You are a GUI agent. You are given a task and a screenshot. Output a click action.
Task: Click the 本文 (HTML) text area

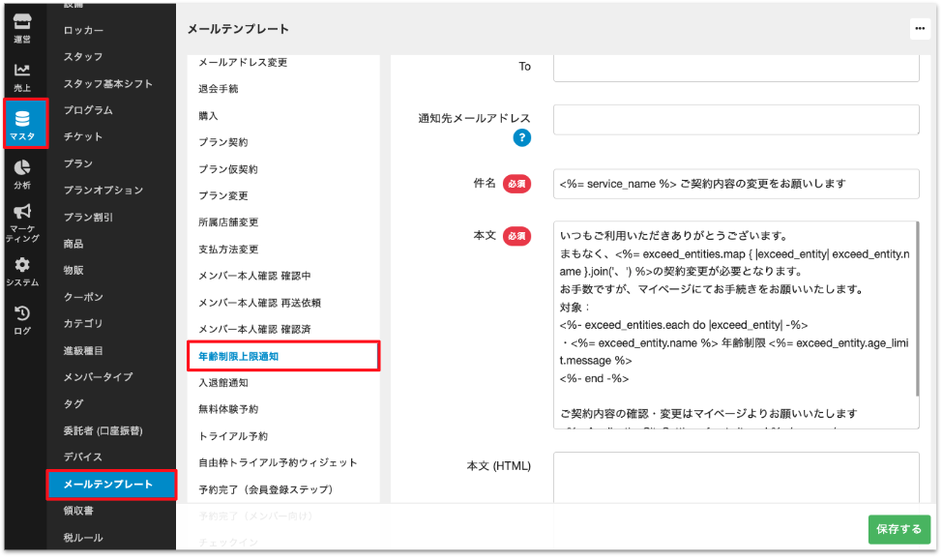(x=735, y=477)
